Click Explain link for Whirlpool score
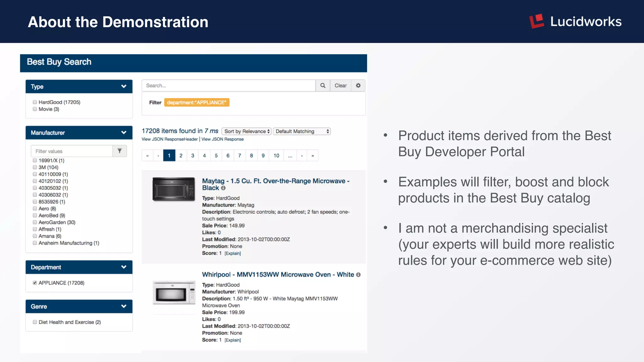Screen dimensions: 644x362 coord(233,340)
